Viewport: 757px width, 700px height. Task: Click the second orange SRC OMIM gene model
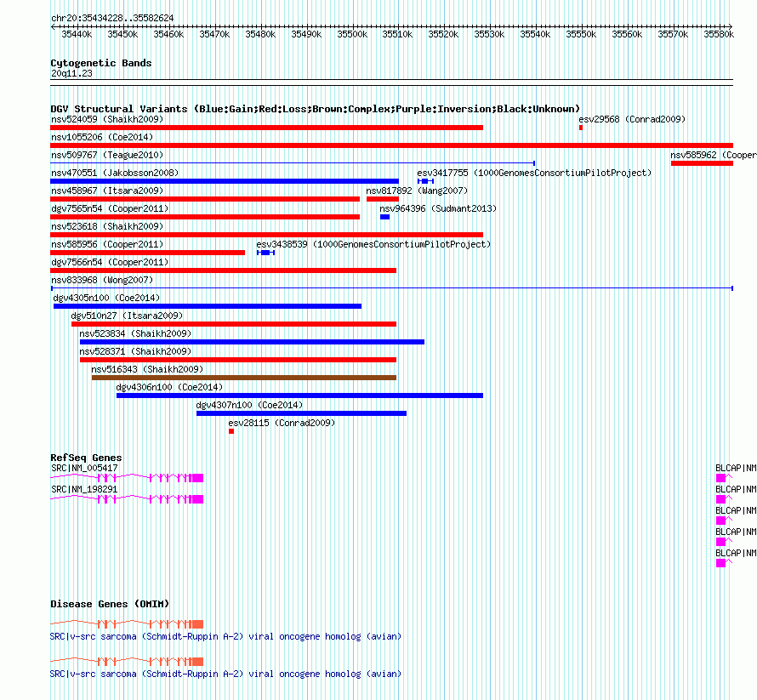point(127,662)
